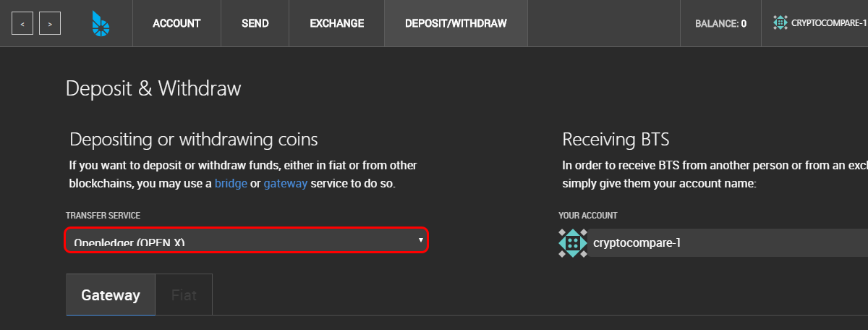
Task: Click the Transfer Service dropdown arrow
Action: click(x=420, y=240)
